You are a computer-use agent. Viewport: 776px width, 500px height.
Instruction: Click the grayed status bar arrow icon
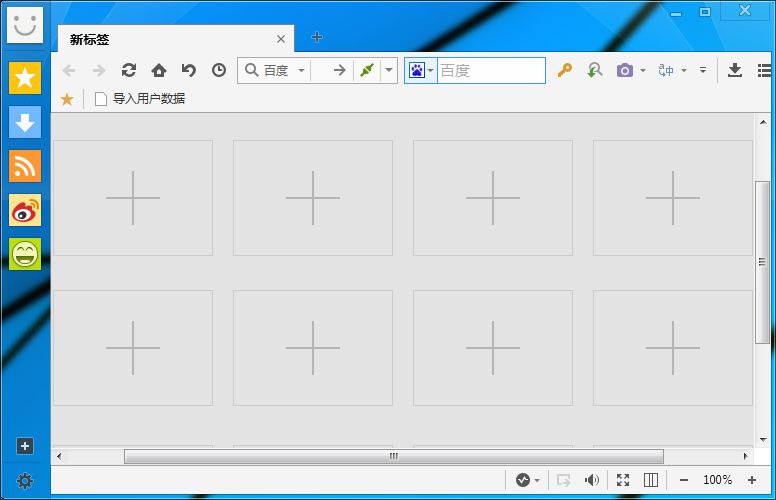(x=563, y=480)
